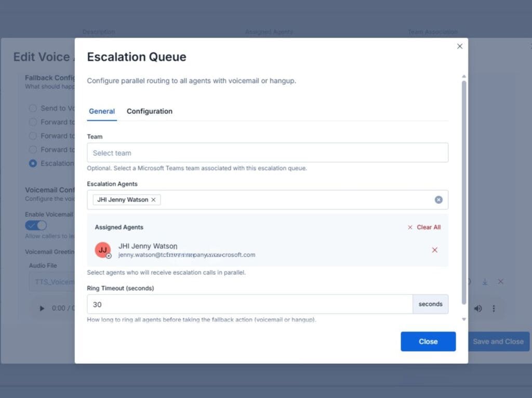Mute the audio player volume in background

coord(478,309)
